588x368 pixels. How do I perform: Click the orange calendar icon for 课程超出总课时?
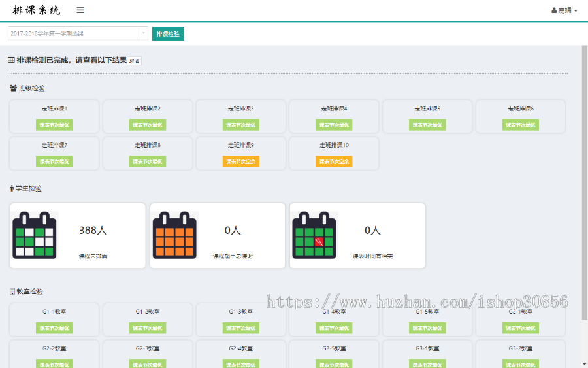click(x=175, y=235)
